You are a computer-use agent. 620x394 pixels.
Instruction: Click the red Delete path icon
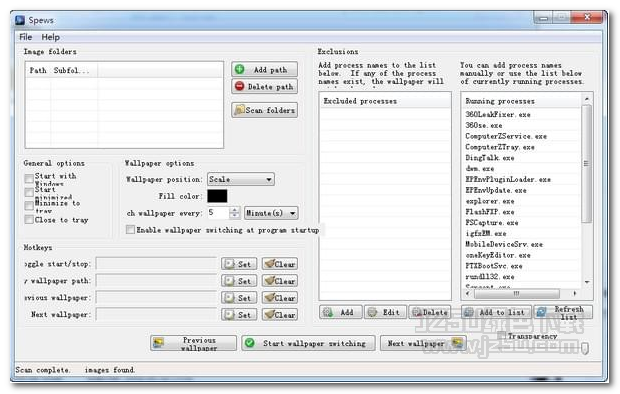tap(240, 86)
